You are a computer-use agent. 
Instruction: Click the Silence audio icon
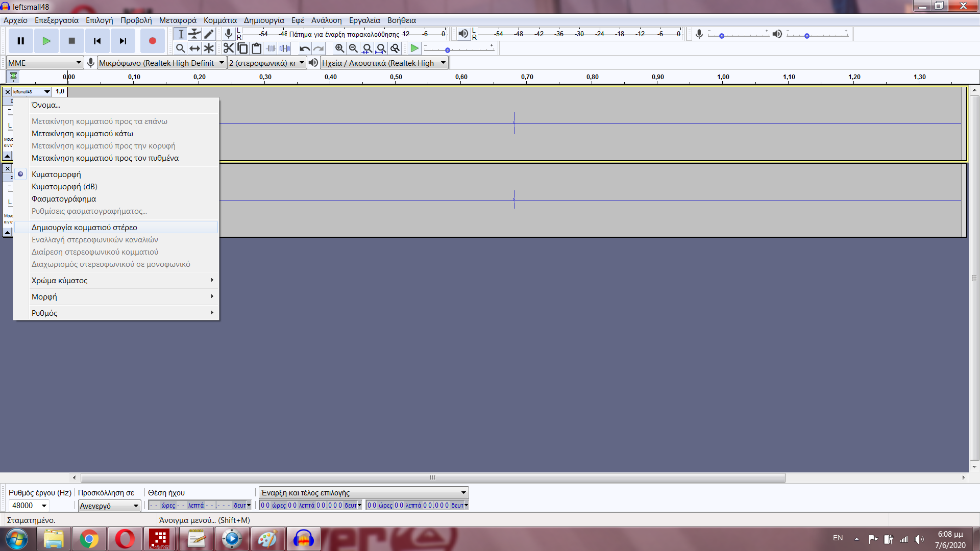click(x=285, y=48)
